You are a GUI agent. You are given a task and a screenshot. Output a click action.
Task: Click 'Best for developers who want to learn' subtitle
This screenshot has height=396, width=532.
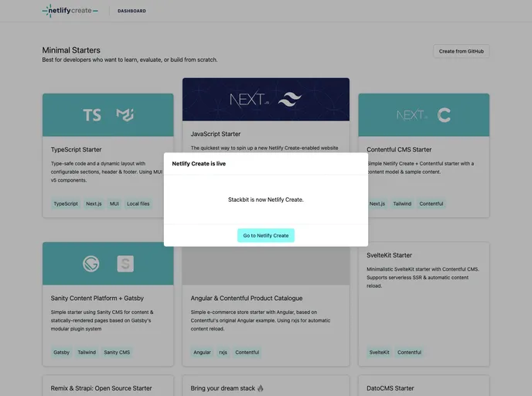click(130, 60)
